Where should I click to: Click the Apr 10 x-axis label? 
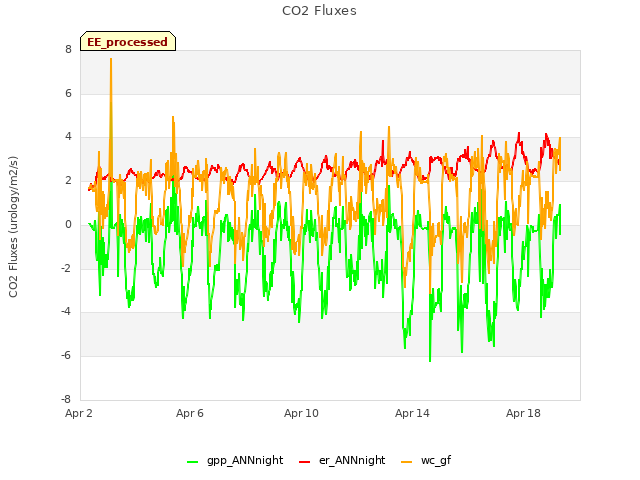click(301, 413)
